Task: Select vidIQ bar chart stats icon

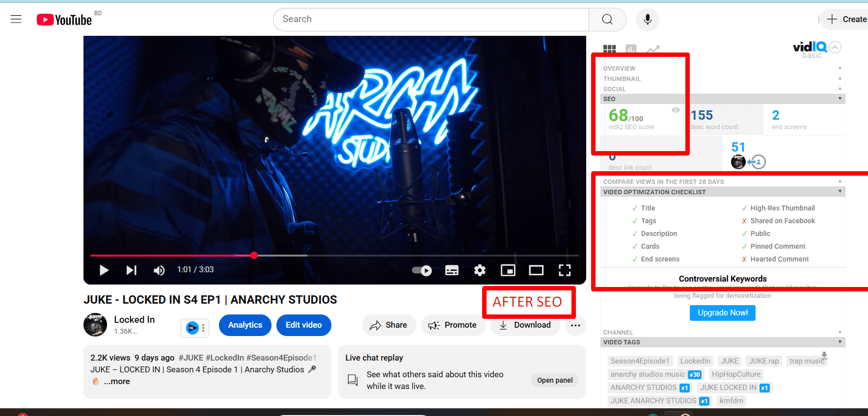Action: click(631, 49)
